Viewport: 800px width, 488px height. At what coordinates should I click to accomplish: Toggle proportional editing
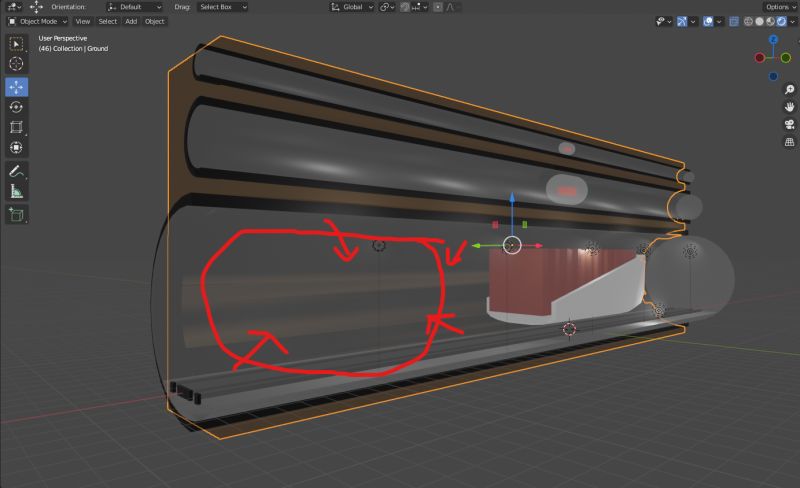click(438, 7)
